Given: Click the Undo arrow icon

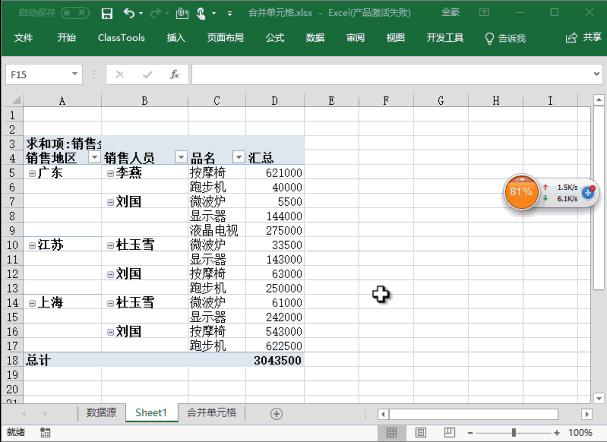Looking at the screenshot, I should pyautogui.click(x=129, y=14).
